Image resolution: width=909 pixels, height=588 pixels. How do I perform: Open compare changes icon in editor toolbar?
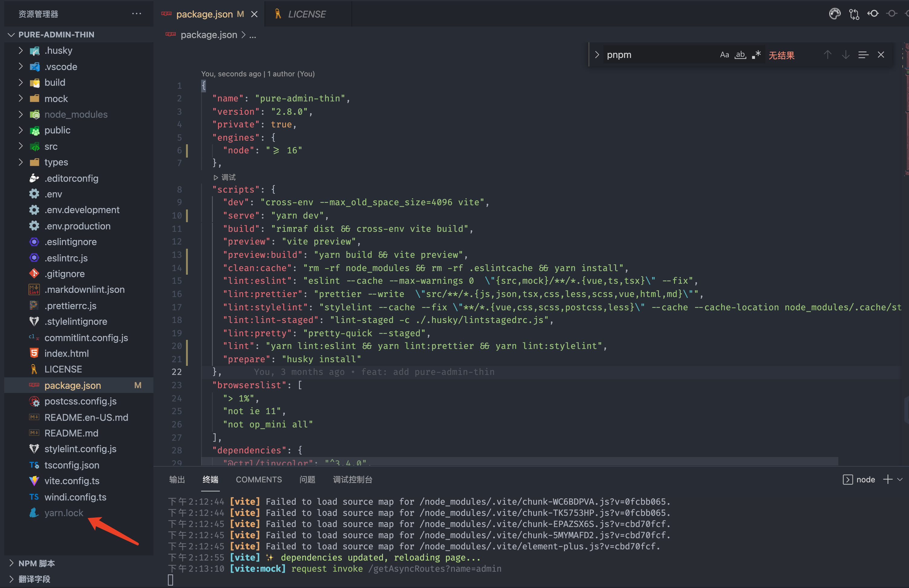pyautogui.click(x=854, y=14)
